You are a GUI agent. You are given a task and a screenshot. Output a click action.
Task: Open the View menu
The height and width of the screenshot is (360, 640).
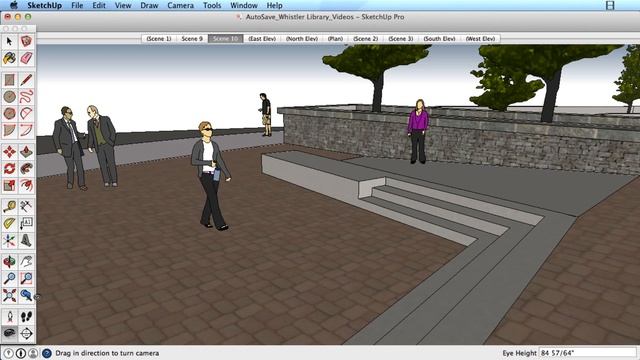123,5
